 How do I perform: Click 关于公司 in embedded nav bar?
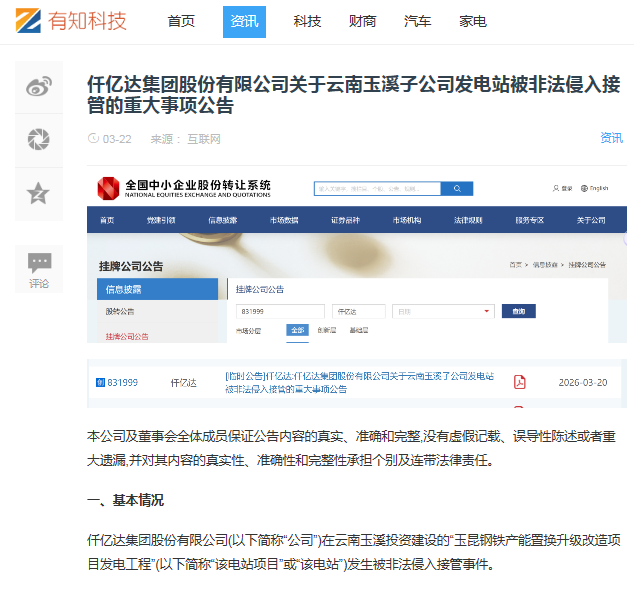click(x=591, y=220)
